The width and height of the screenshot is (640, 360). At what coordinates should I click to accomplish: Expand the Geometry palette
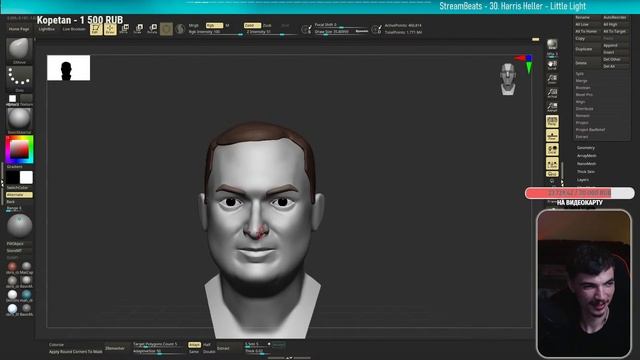click(x=586, y=148)
